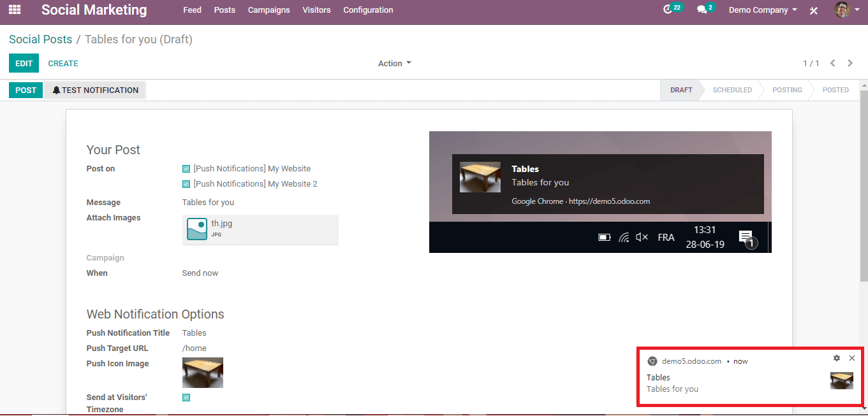Click the Chrome icon in notification popup

click(652, 361)
